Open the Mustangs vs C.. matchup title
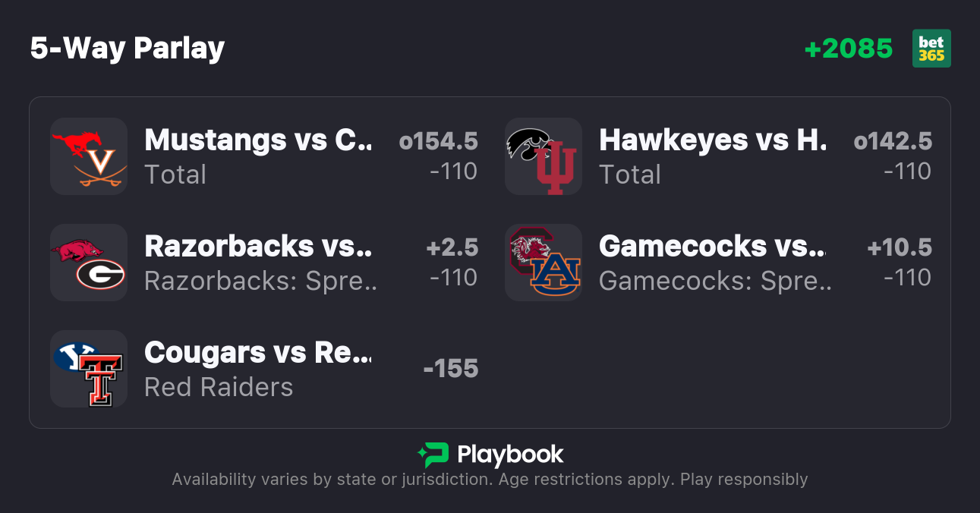 [259, 140]
